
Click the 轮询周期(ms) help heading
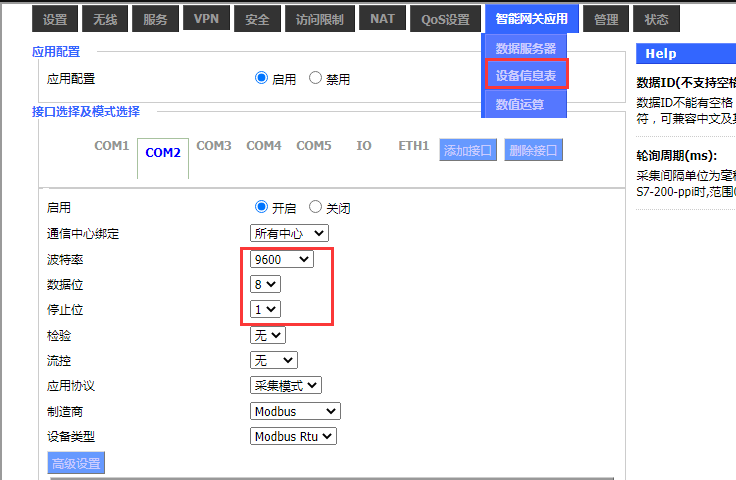pos(676,156)
